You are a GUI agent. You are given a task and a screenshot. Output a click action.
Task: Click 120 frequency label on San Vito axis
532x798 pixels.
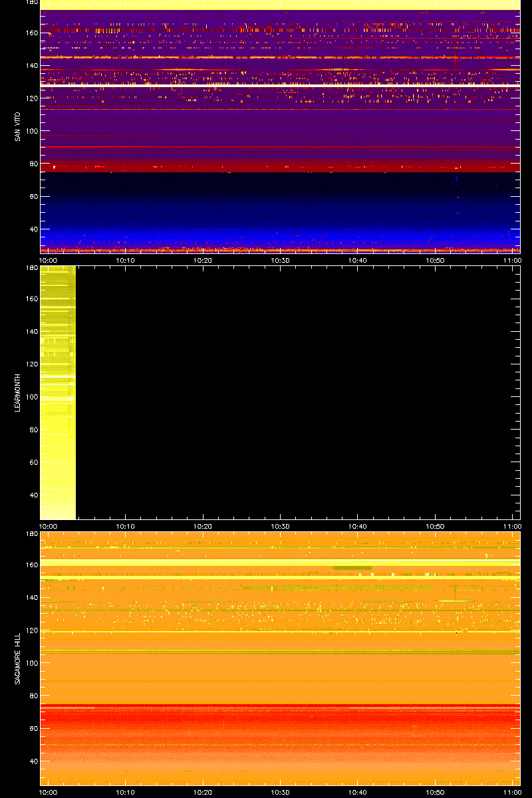point(32,98)
